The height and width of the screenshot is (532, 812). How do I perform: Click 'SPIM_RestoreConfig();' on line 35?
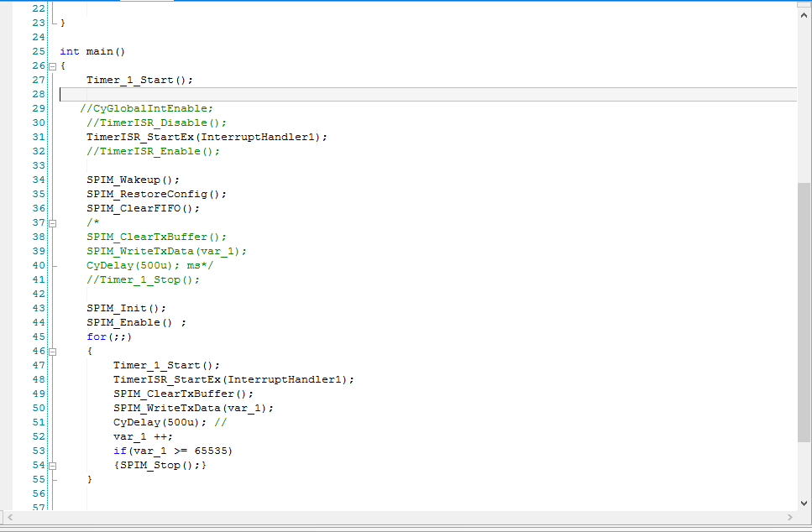point(156,194)
